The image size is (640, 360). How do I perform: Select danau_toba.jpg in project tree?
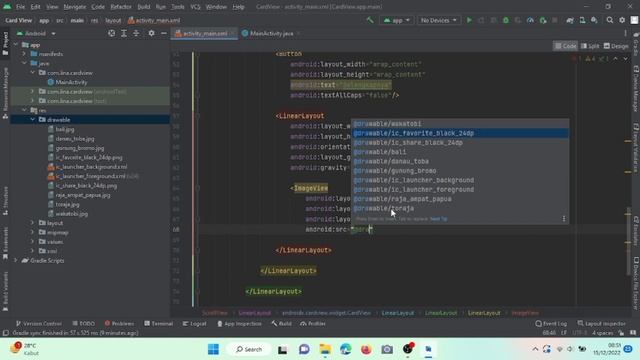pos(75,138)
